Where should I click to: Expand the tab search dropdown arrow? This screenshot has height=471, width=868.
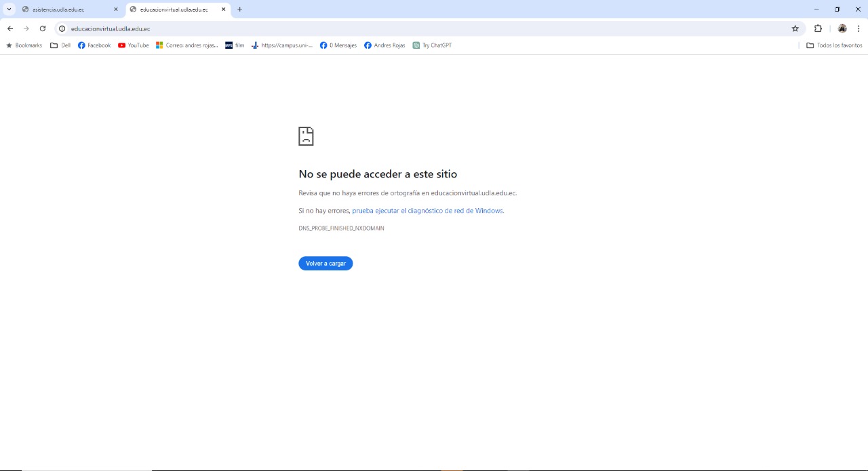[x=9, y=9]
